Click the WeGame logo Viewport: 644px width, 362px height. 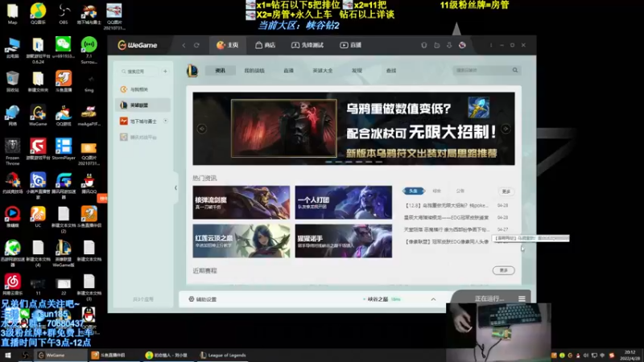[138, 45]
